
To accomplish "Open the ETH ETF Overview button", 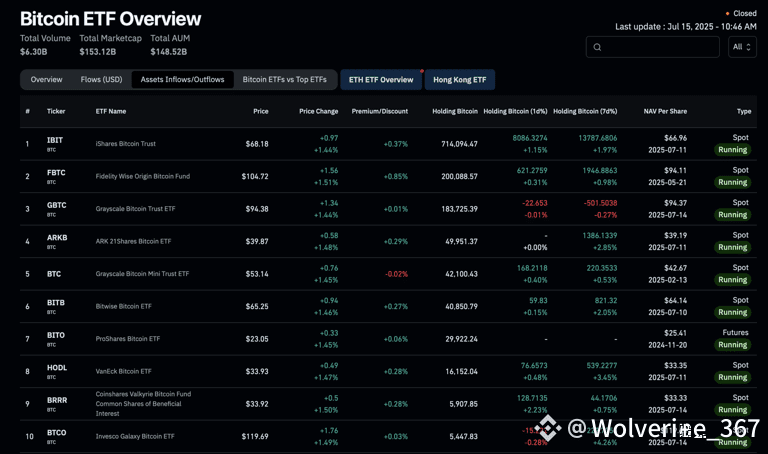I will click(381, 80).
